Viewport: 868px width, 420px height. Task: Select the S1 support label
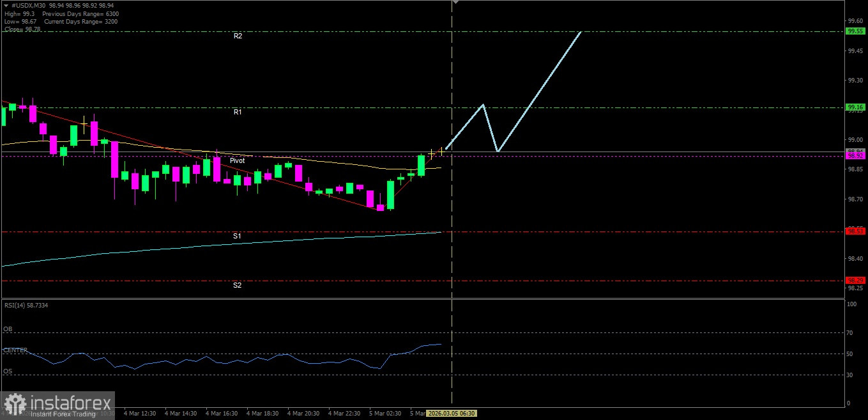click(237, 236)
